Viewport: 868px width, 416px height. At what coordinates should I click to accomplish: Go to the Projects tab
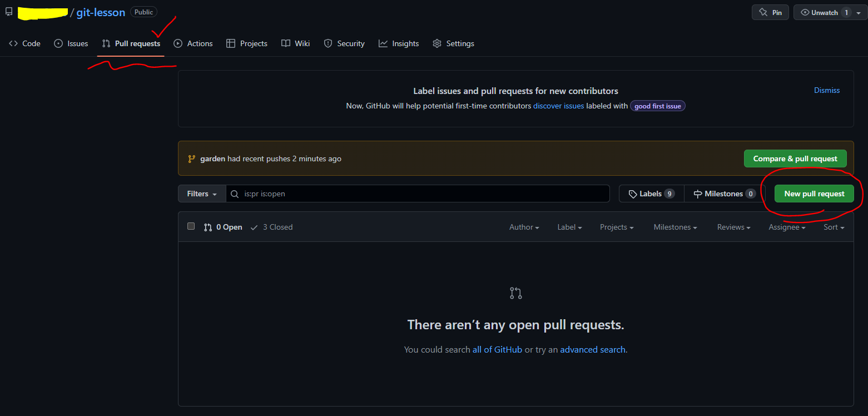click(x=247, y=43)
